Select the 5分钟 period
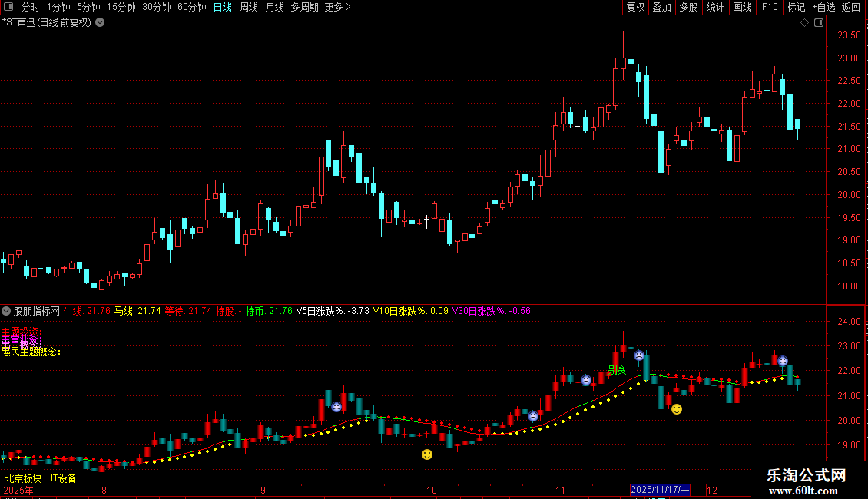The width and height of the screenshot is (868, 499). 88,7
